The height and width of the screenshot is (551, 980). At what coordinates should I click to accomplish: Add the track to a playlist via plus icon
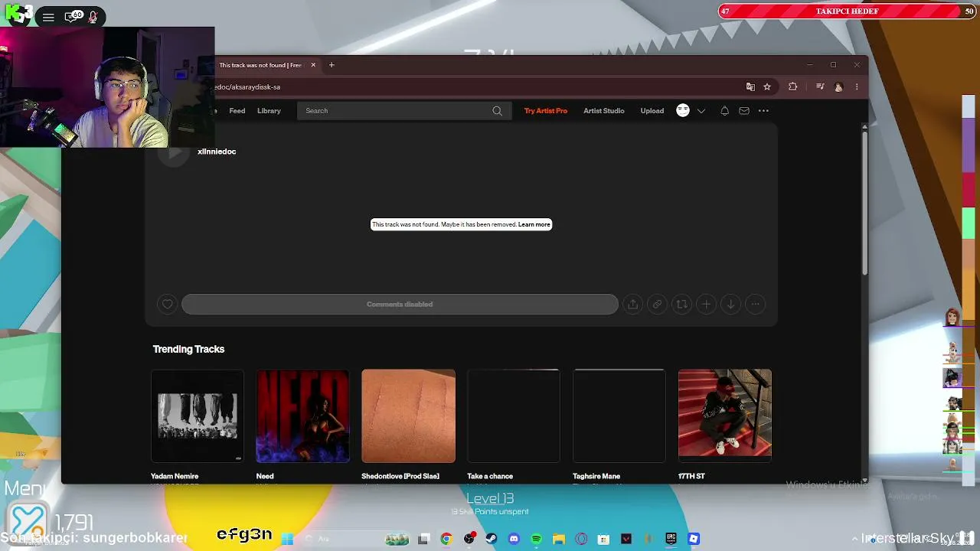[706, 305]
